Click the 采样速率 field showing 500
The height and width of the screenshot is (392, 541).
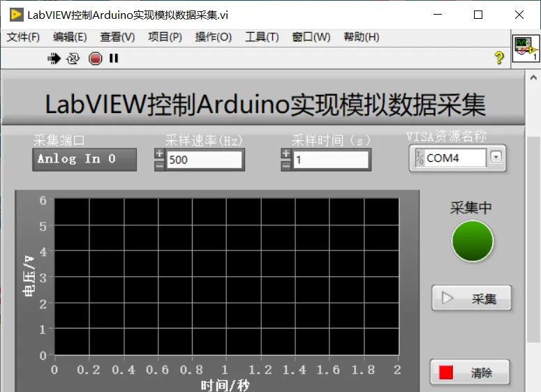point(205,160)
